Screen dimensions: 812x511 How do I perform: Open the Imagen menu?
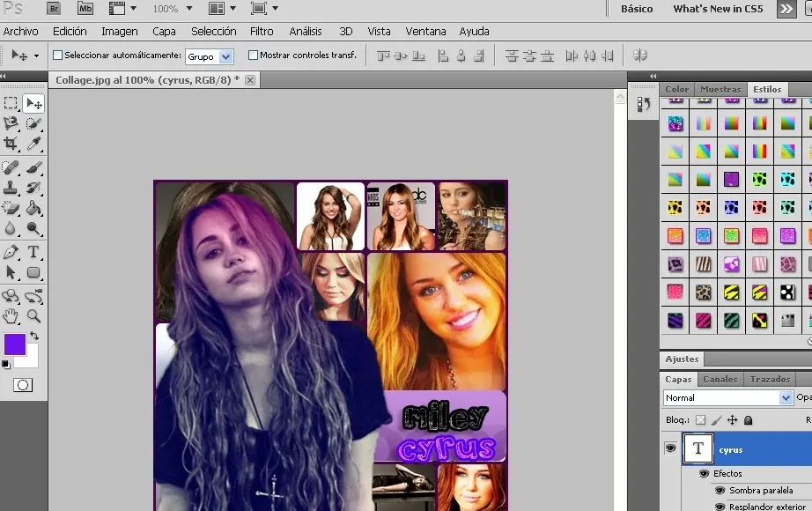pyautogui.click(x=120, y=32)
